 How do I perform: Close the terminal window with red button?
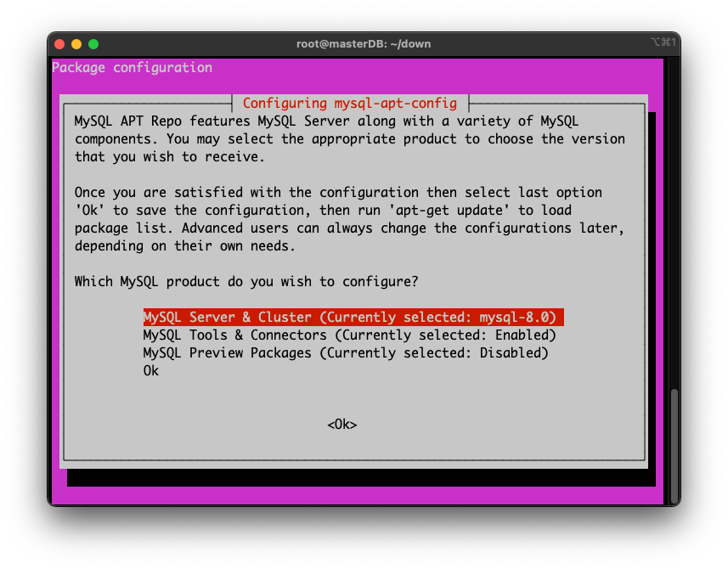(x=59, y=44)
